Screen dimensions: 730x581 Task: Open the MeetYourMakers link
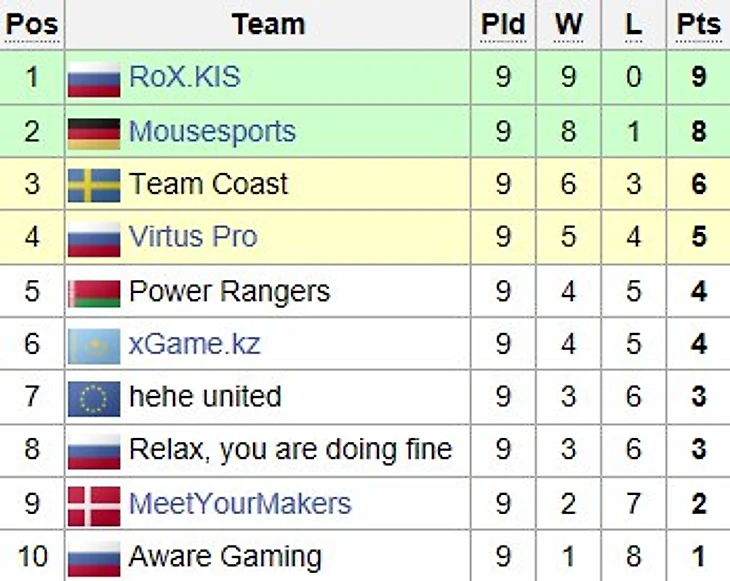[x=240, y=504]
